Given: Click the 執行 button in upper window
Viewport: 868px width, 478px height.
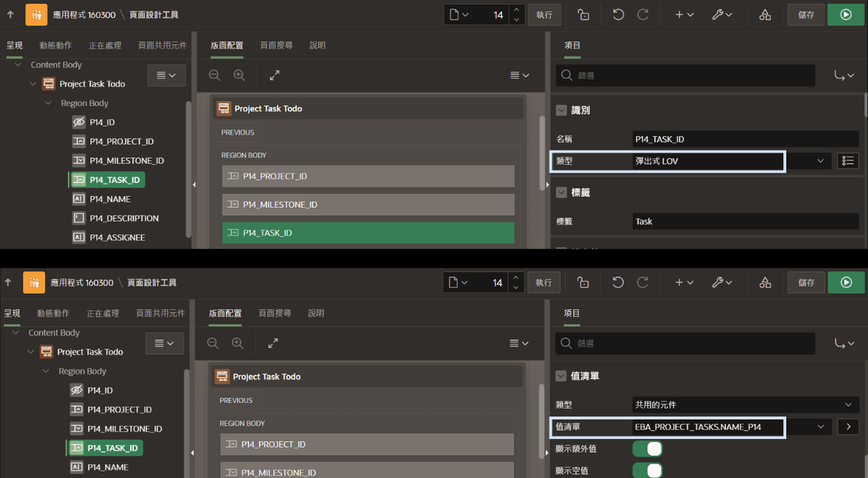Looking at the screenshot, I should pos(545,14).
